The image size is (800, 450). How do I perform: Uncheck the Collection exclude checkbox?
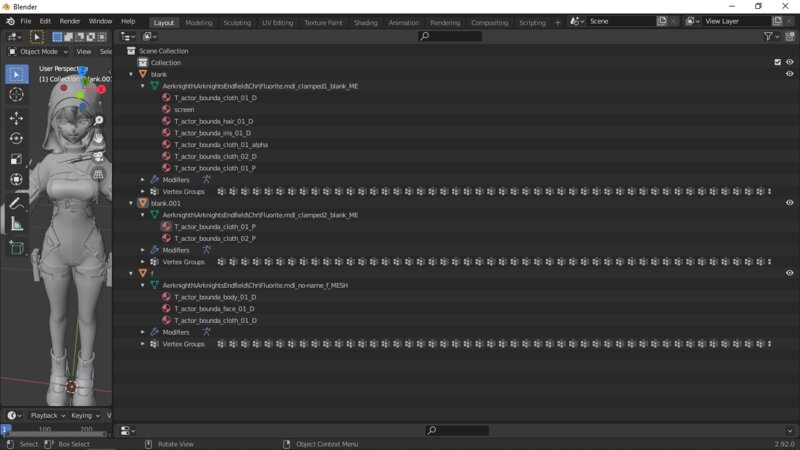pos(778,62)
